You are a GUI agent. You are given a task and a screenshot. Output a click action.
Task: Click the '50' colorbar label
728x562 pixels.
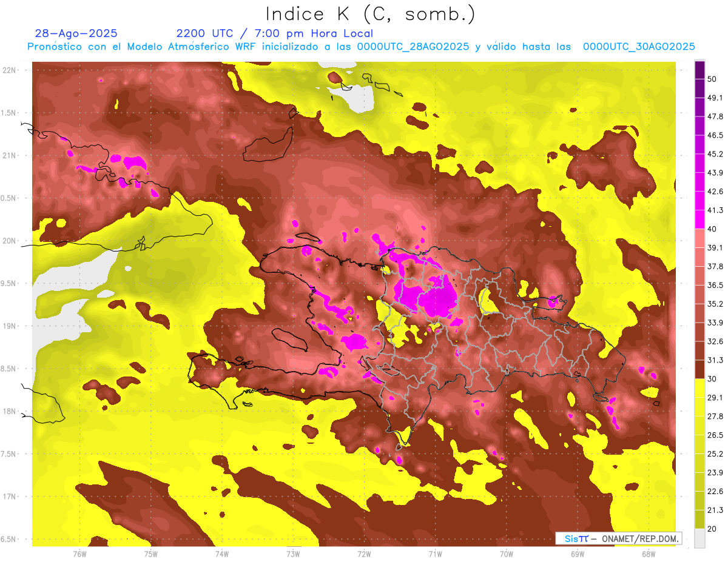[713, 79]
